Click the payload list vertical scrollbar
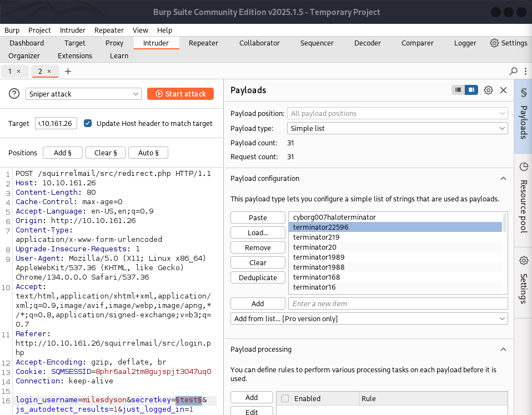Viewport: 532px width, 415px height. [x=505, y=222]
